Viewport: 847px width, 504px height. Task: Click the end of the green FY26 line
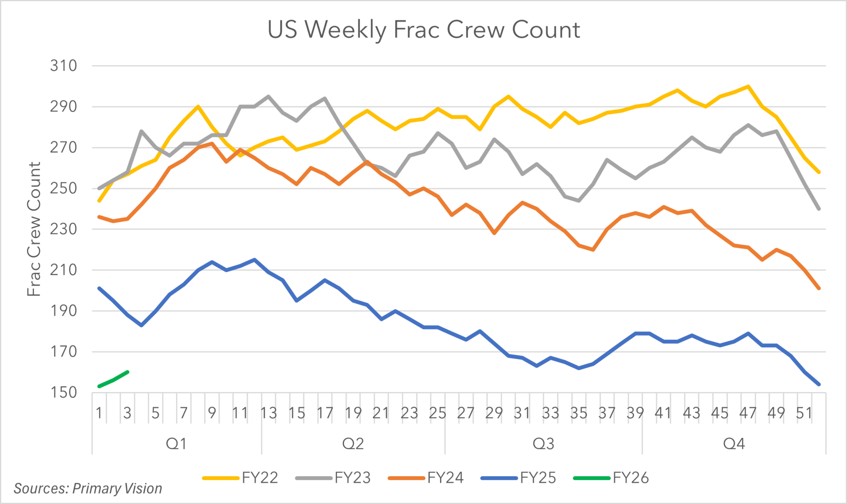[127, 372]
